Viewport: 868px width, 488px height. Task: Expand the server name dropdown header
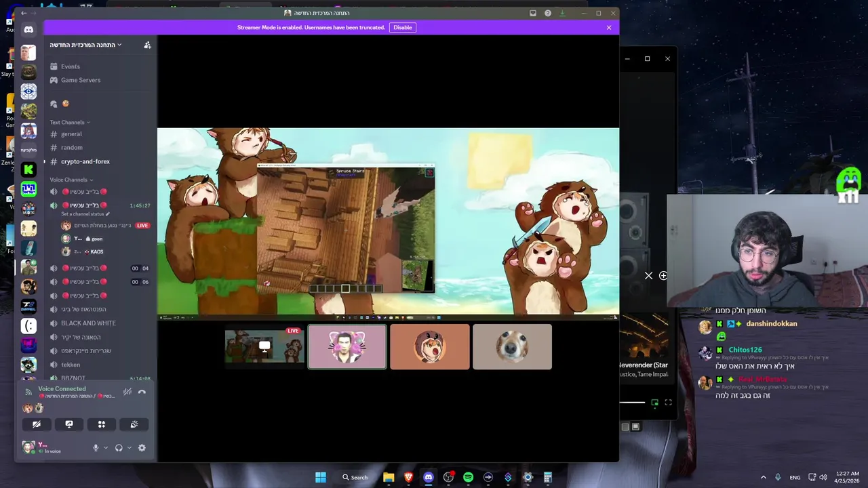(x=85, y=45)
